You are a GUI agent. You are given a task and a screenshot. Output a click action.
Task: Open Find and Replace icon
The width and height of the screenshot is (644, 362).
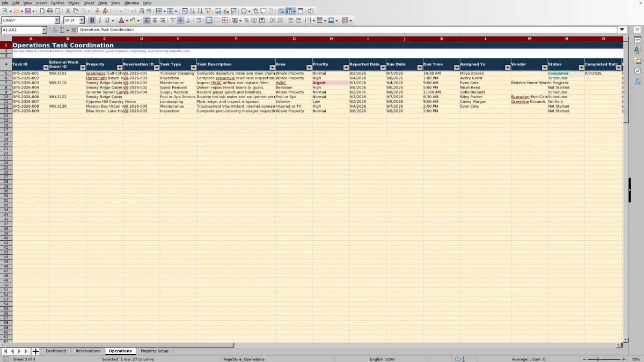(x=141, y=11)
